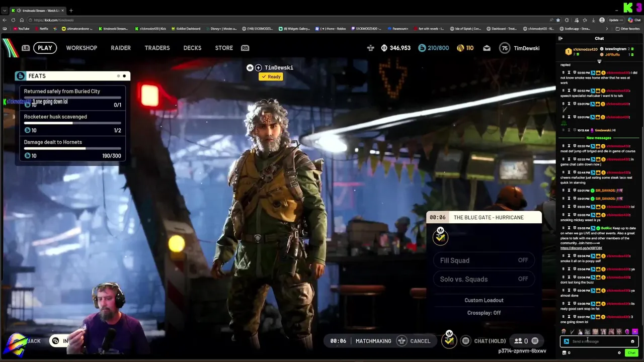Click brawlingtram leaderboard name
The width and height of the screenshot is (644, 362).
(x=615, y=49)
